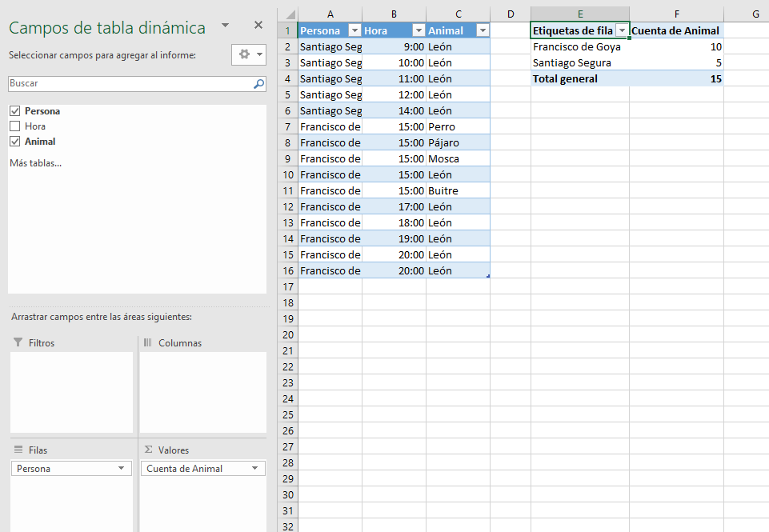This screenshot has height=532, width=769.
Task: Select the cell containing Pájaro
Action: (458, 142)
